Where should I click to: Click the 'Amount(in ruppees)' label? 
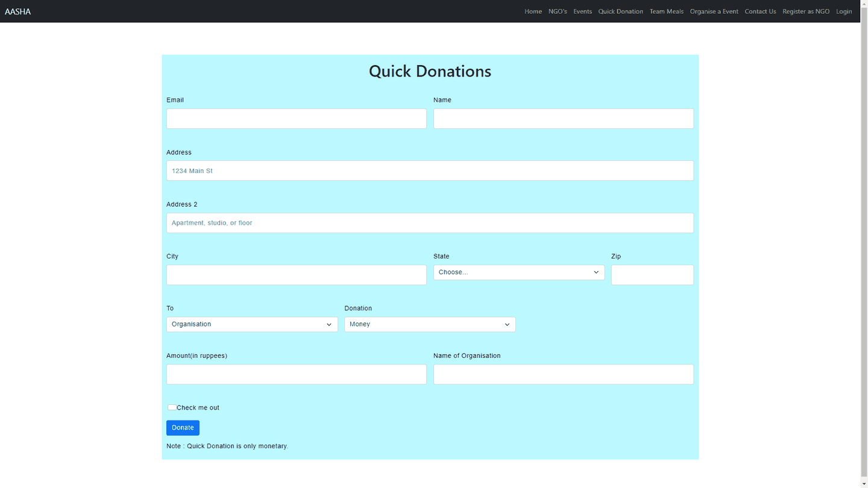click(x=197, y=356)
